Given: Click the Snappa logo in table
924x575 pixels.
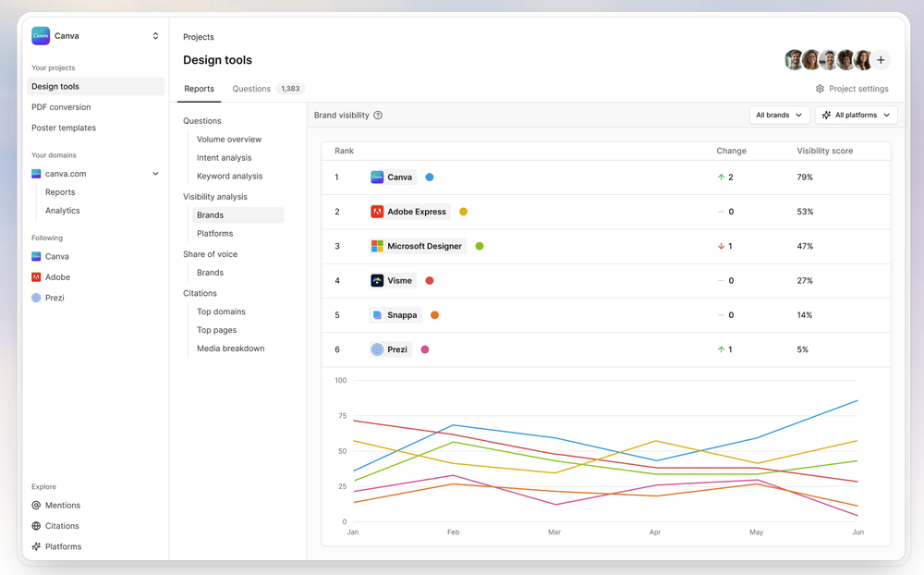Looking at the screenshot, I should pos(377,315).
